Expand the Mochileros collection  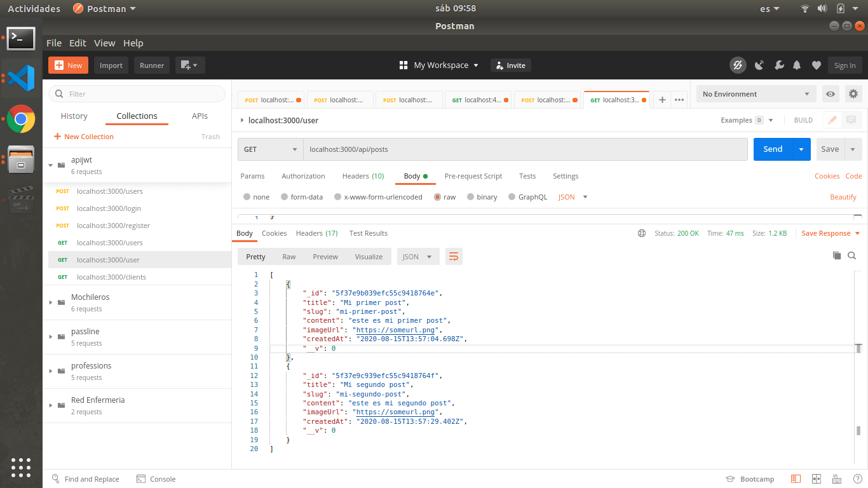point(51,302)
